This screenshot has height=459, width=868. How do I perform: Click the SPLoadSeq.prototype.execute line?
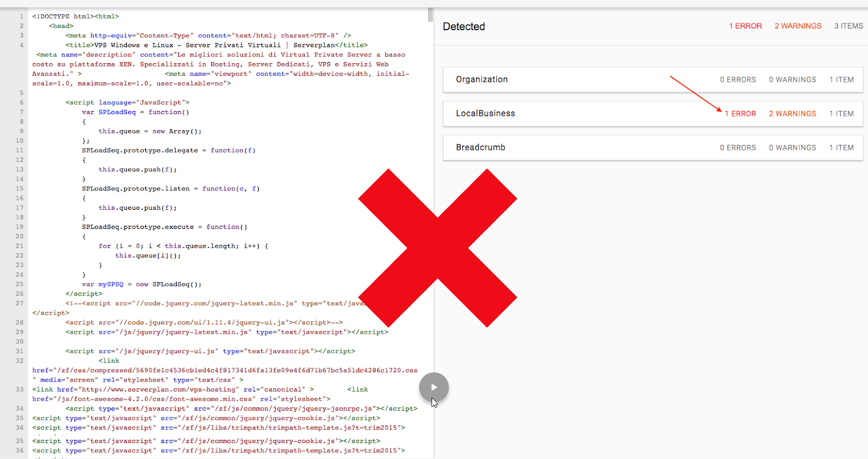tap(165, 227)
